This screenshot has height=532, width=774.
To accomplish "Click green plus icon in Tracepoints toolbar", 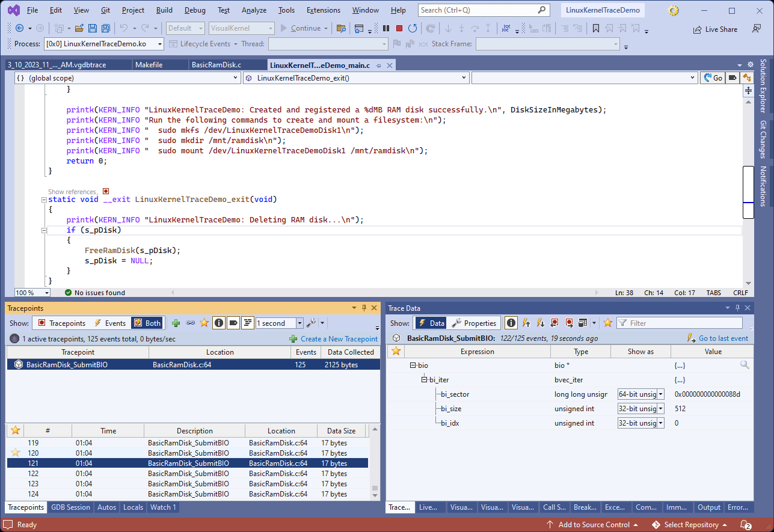I will [x=176, y=323].
